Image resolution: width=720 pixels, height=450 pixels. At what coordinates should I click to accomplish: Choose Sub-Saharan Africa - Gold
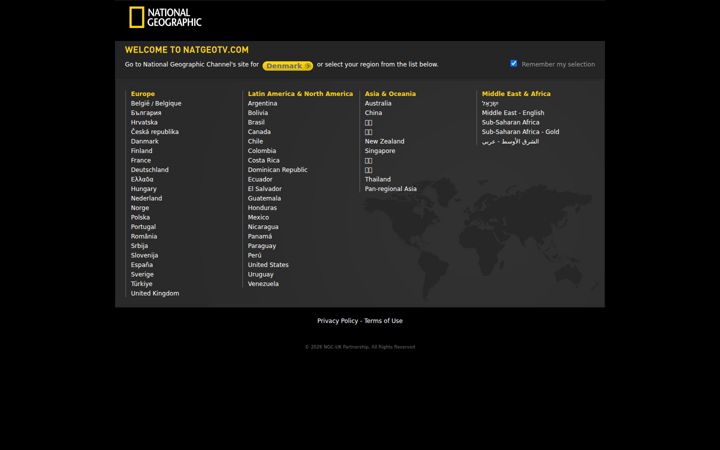click(520, 132)
